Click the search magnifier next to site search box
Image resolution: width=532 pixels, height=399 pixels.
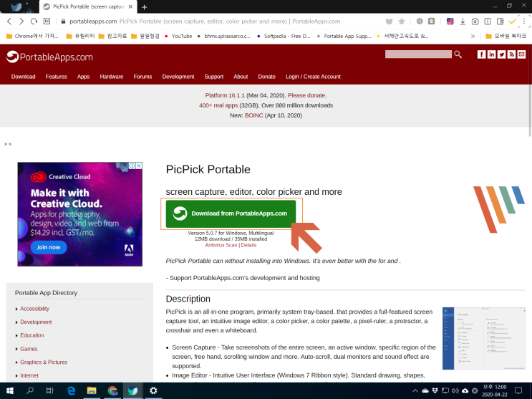458,54
